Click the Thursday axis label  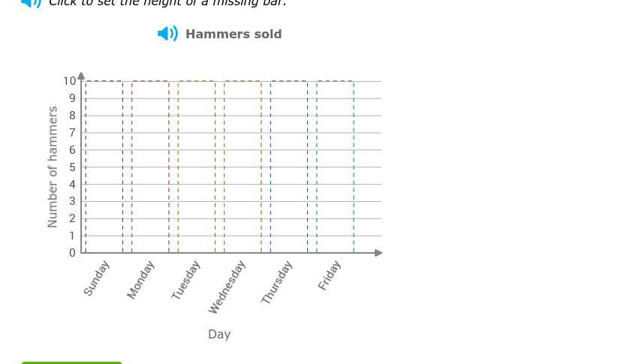(x=277, y=282)
